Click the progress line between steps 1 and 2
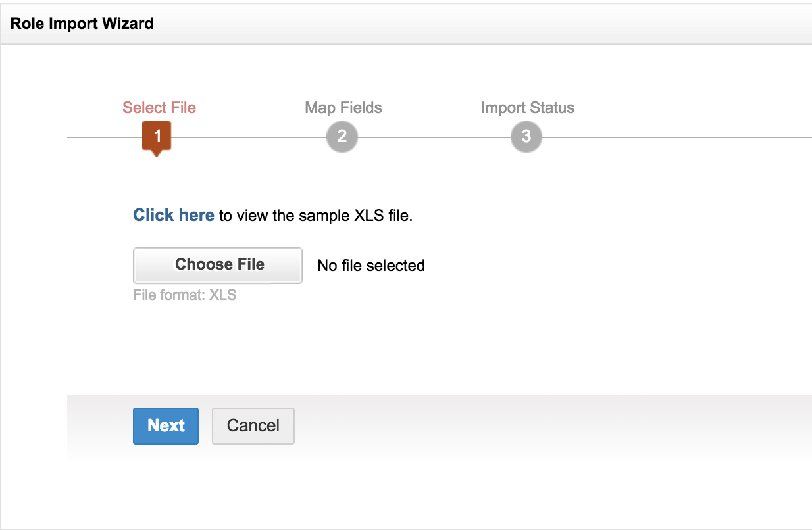Screen dimensions: 812x530 249,137
